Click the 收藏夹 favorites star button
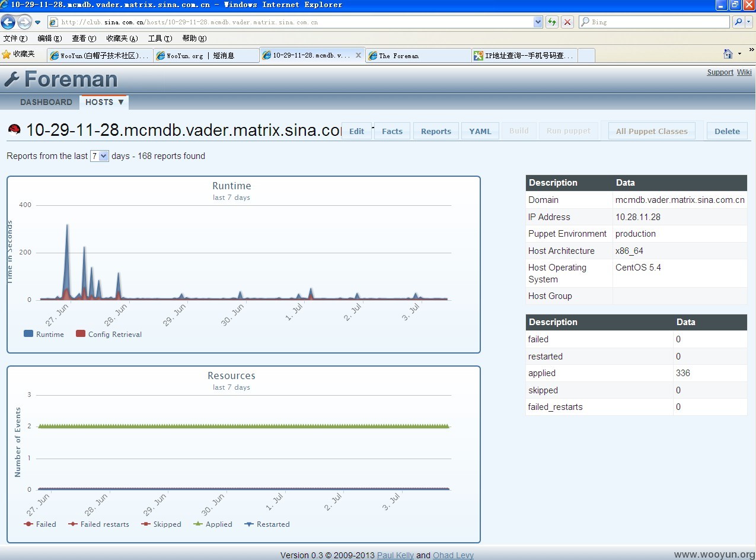This screenshot has height=560, width=756. [x=18, y=55]
